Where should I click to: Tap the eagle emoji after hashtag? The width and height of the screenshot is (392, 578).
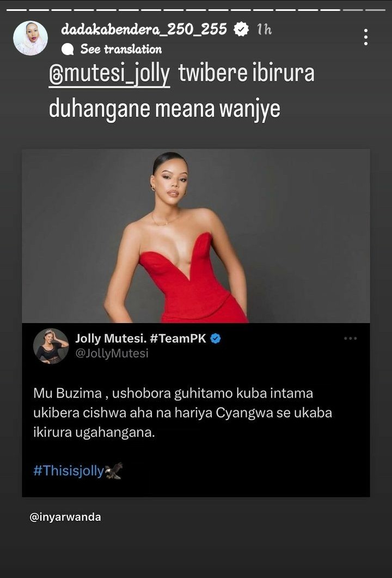114,471
